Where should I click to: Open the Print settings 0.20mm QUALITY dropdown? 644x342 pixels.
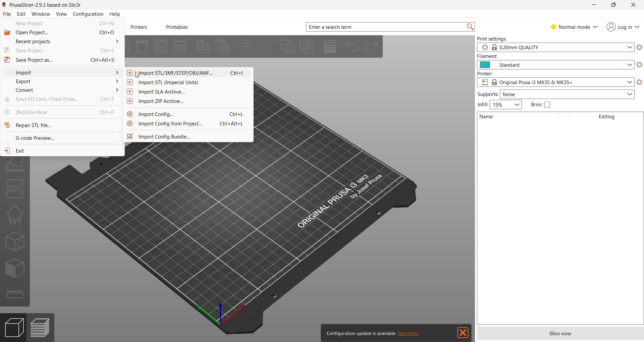coord(555,48)
